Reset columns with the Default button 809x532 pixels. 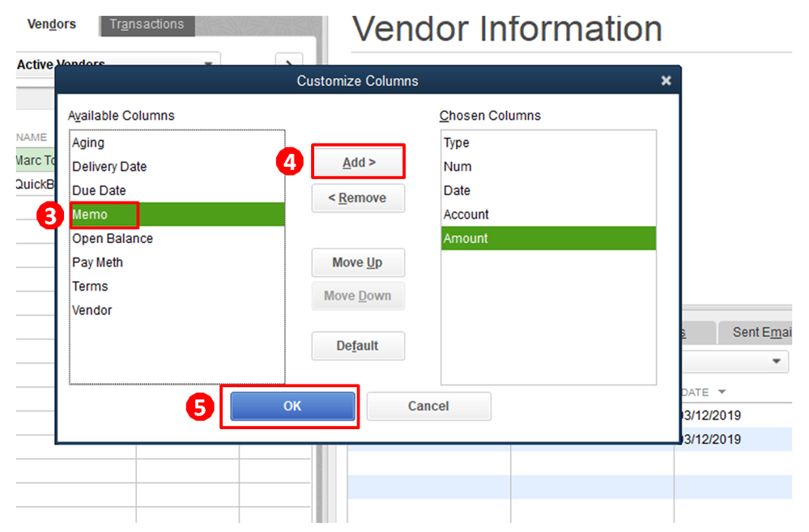358,346
